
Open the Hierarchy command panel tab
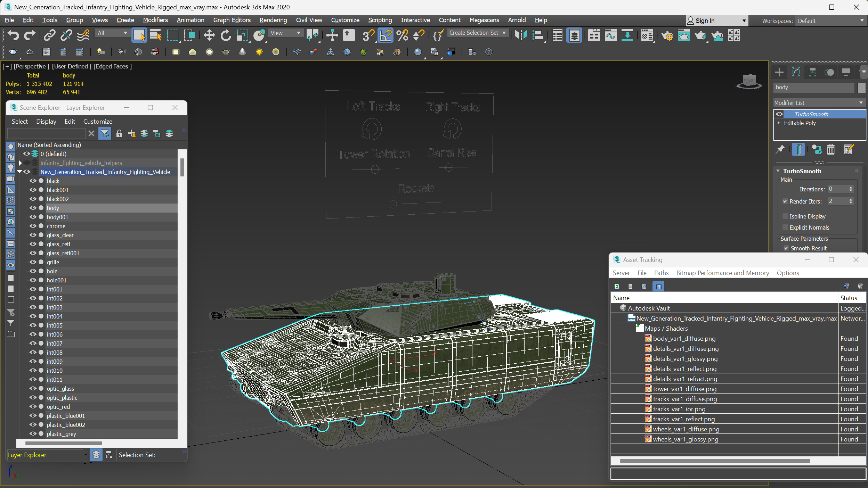(x=813, y=72)
